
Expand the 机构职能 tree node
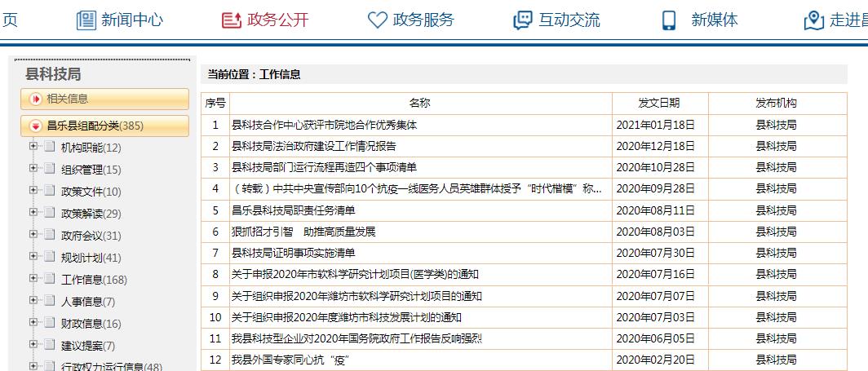tap(33, 148)
